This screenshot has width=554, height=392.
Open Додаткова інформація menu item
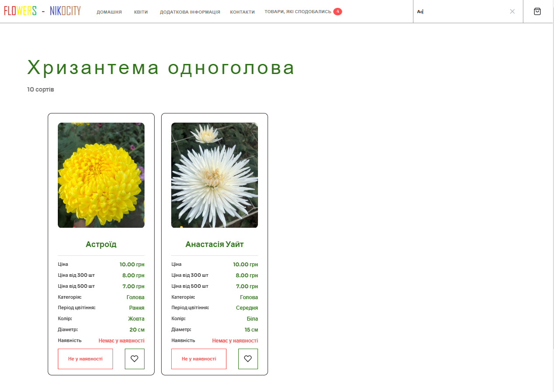190,12
